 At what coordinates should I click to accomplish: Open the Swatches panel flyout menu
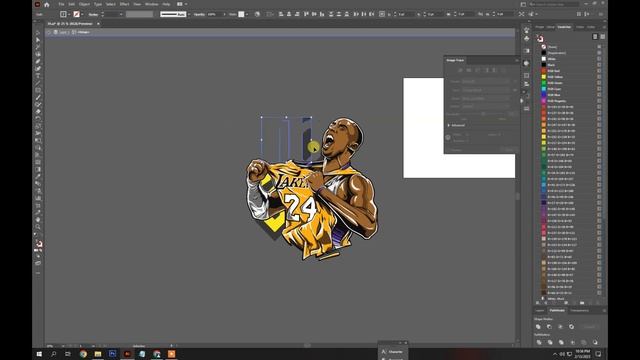(604, 27)
